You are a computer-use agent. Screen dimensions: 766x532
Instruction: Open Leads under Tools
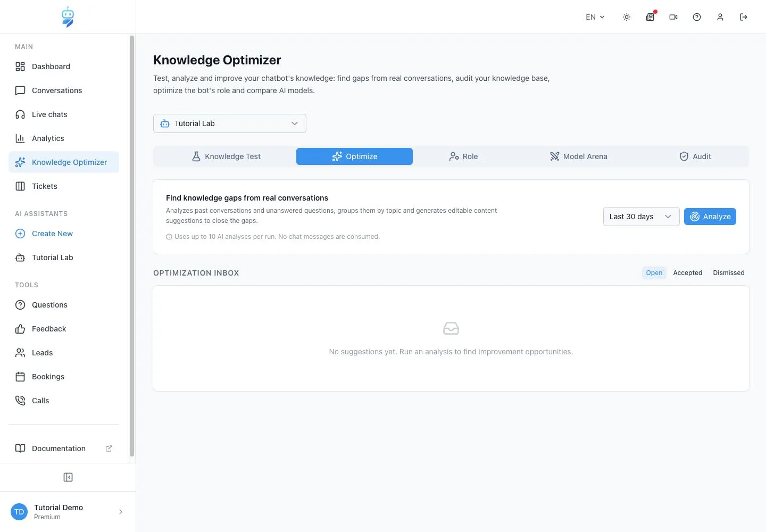pos(64,353)
